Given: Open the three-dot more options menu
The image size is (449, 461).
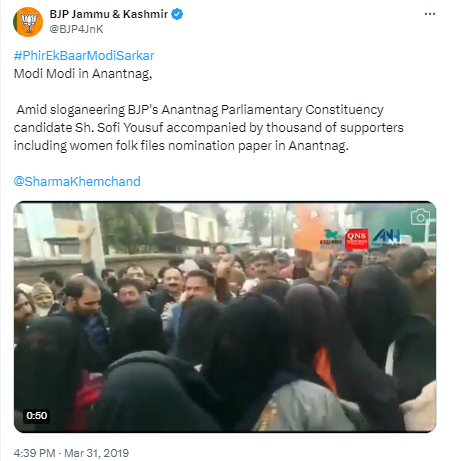Looking at the screenshot, I should (x=430, y=14).
